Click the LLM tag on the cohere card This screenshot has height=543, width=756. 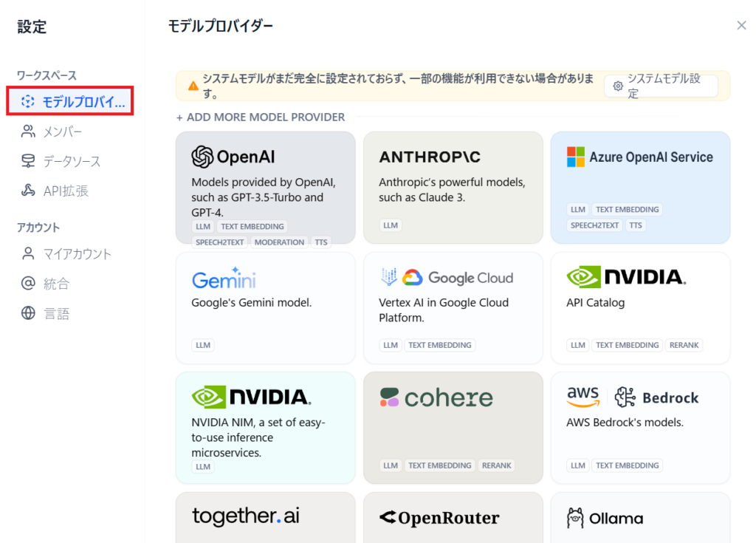(391, 465)
